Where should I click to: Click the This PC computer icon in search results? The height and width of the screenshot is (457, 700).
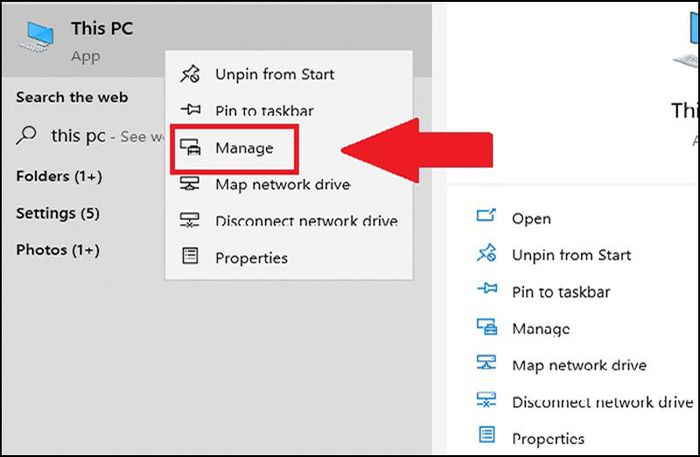pos(37,37)
